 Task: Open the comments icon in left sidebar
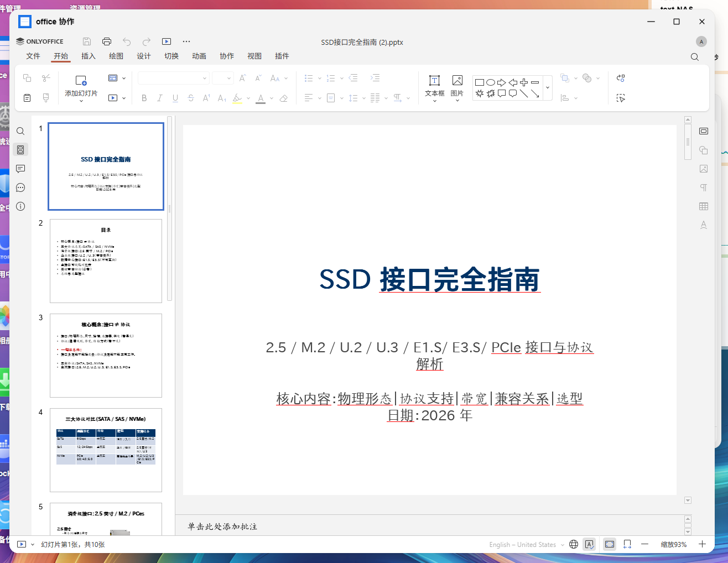coord(20,169)
